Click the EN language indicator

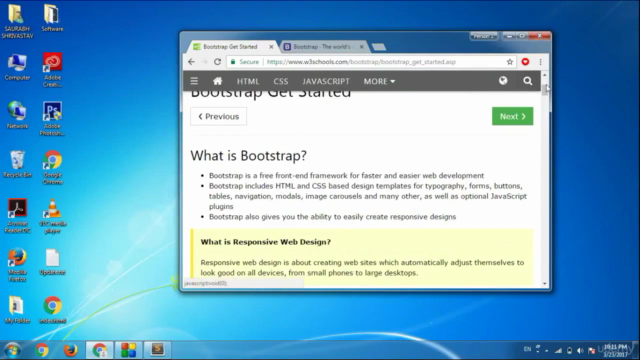click(527, 349)
